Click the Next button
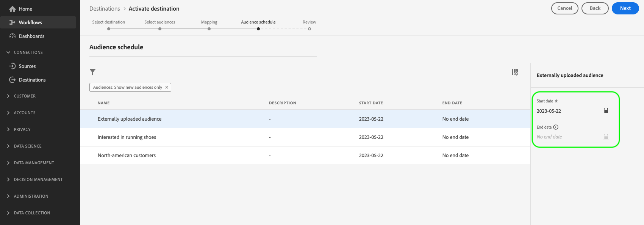The image size is (644, 225). [625, 8]
